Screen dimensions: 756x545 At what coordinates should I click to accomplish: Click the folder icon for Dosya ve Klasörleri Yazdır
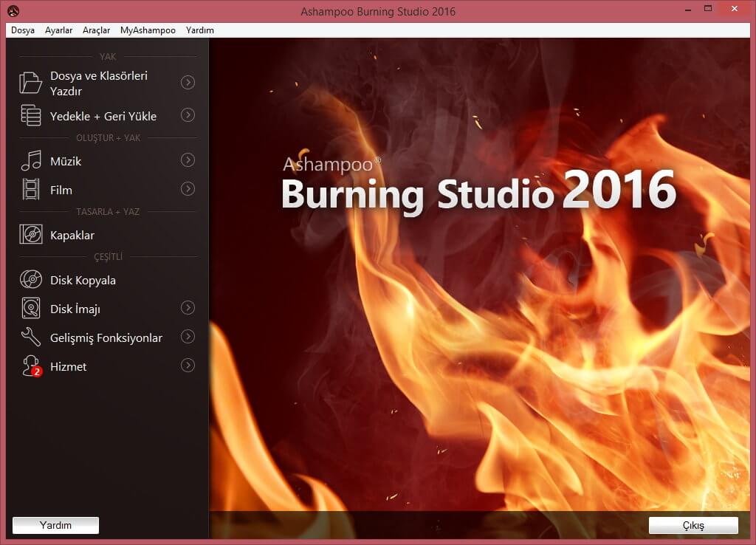[31, 83]
